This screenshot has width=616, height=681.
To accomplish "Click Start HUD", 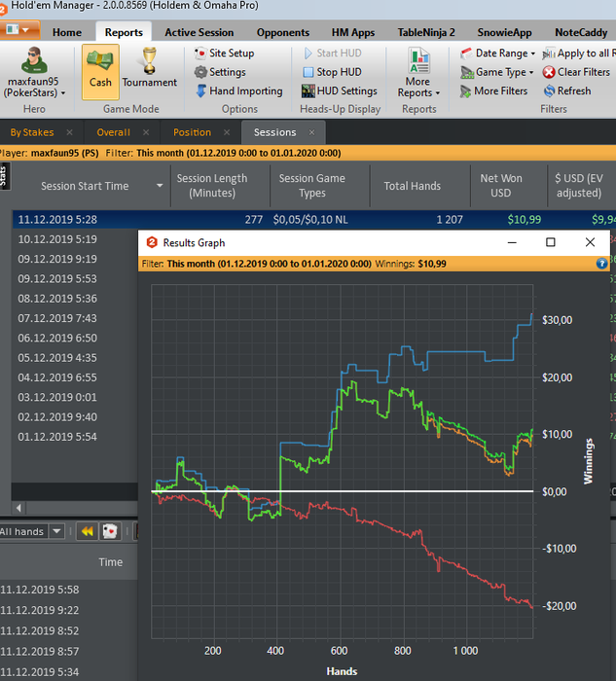I will coord(332,53).
